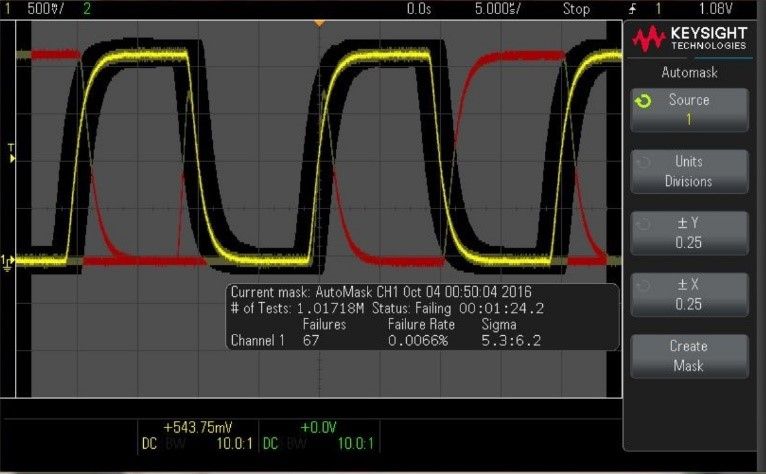Click the Status Failing text
This screenshot has height=474, width=766.
coord(411,308)
